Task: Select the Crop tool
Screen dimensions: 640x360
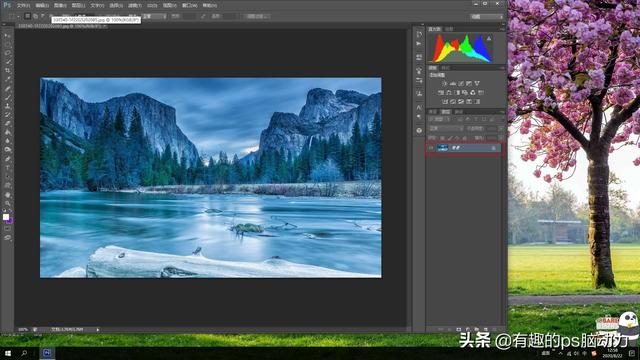Action: pyautogui.click(x=7, y=71)
